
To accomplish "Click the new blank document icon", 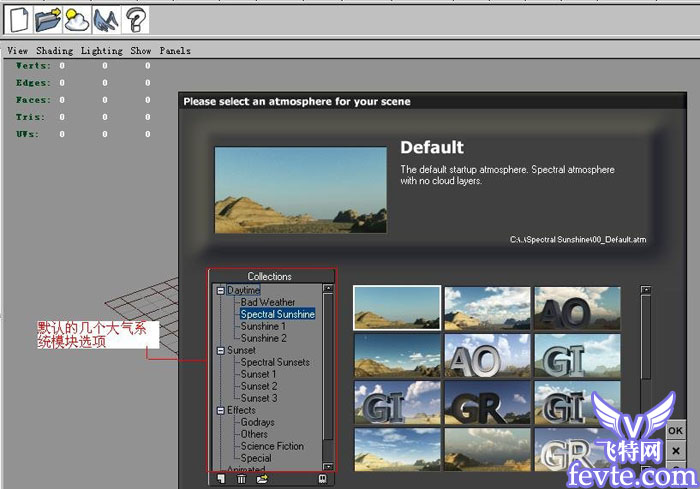I will pyautogui.click(x=19, y=20).
